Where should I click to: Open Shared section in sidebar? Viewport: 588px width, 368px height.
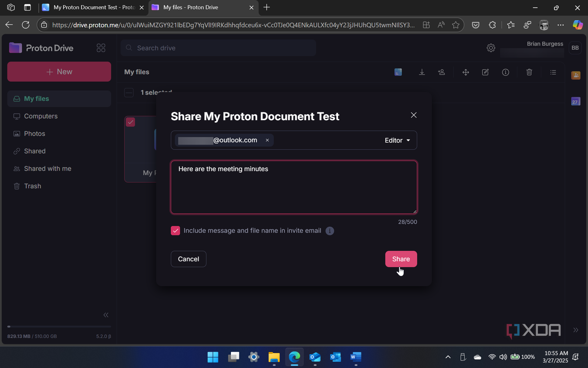tap(59, 151)
